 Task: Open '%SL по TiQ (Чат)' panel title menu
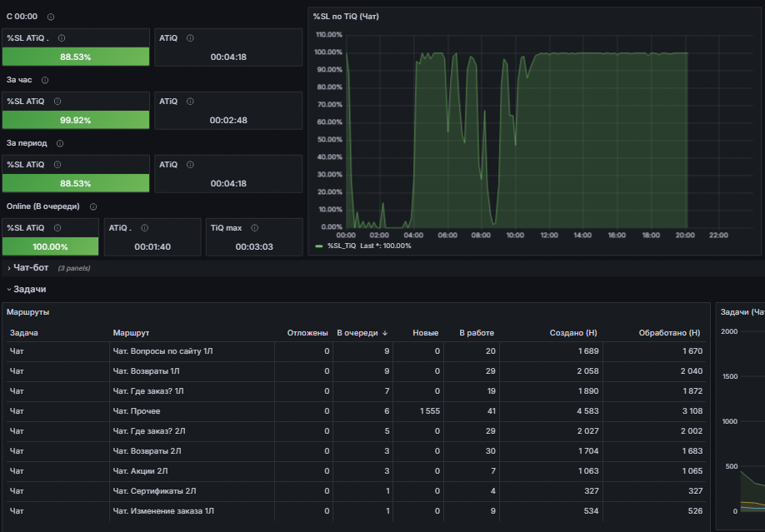click(x=346, y=17)
